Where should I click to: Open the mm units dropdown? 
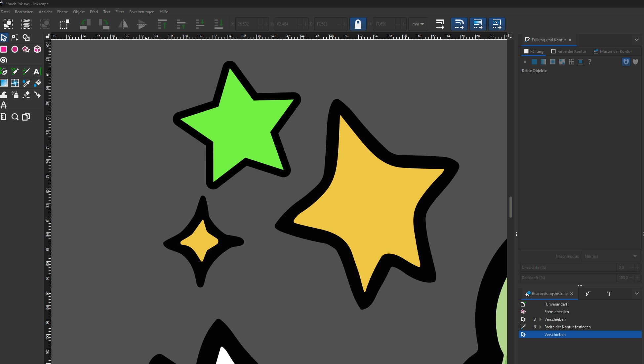(x=418, y=24)
